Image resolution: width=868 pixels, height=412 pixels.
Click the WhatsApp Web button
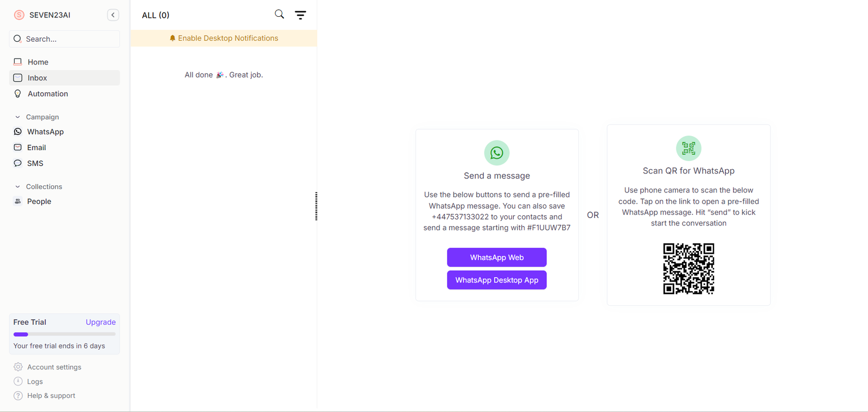coord(497,257)
